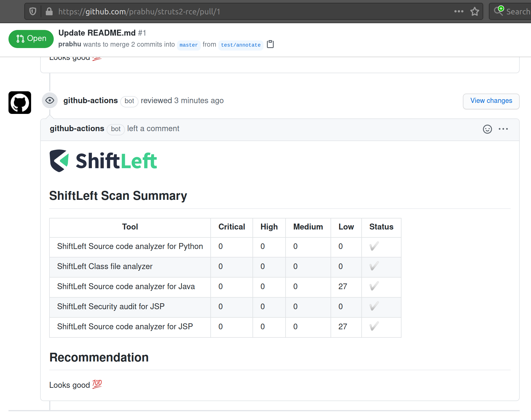The height and width of the screenshot is (420, 531).
Task: Click the ShiftLeft logo image
Action: coord(103,161)
